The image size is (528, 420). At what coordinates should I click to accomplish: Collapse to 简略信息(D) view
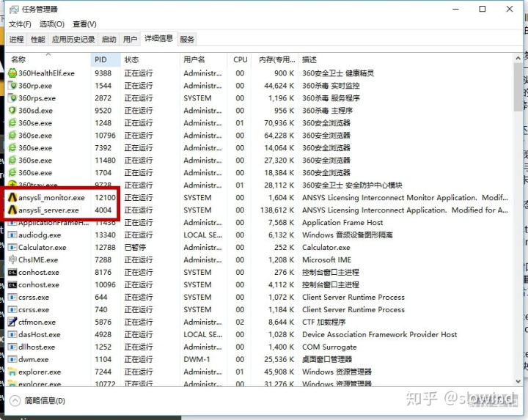coord(37,400)
